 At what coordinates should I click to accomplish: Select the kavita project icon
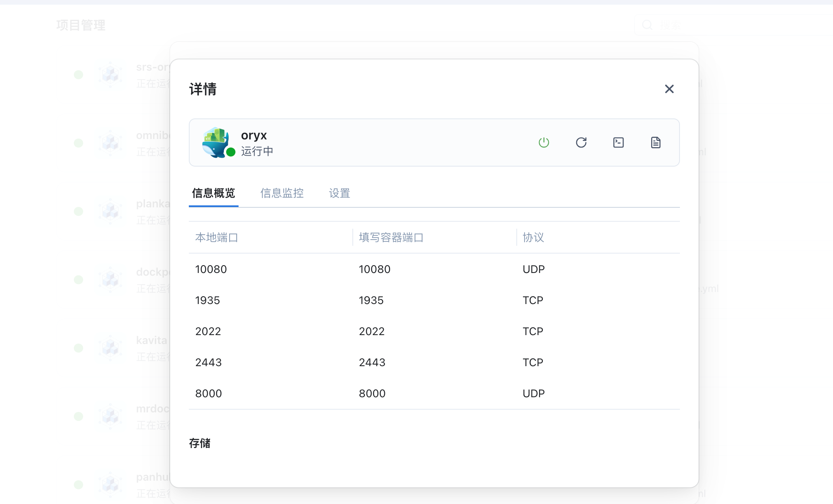[x=110, y=348]
